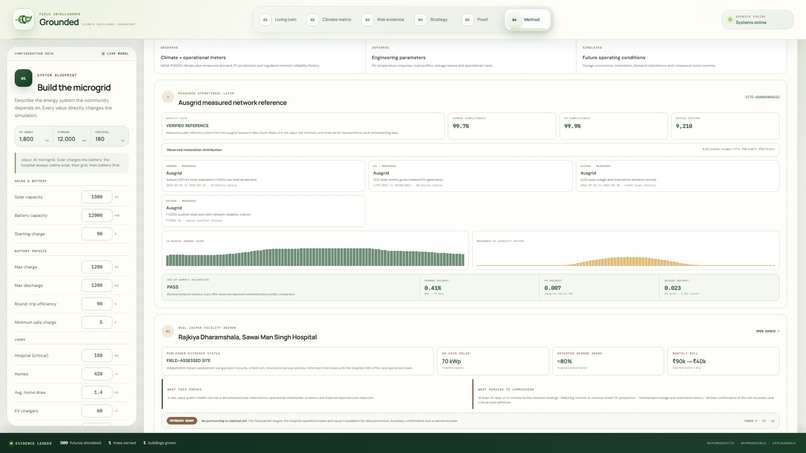The image size is (806, 453).
Task: Click the Homes count input field
Action: (97, 374)
